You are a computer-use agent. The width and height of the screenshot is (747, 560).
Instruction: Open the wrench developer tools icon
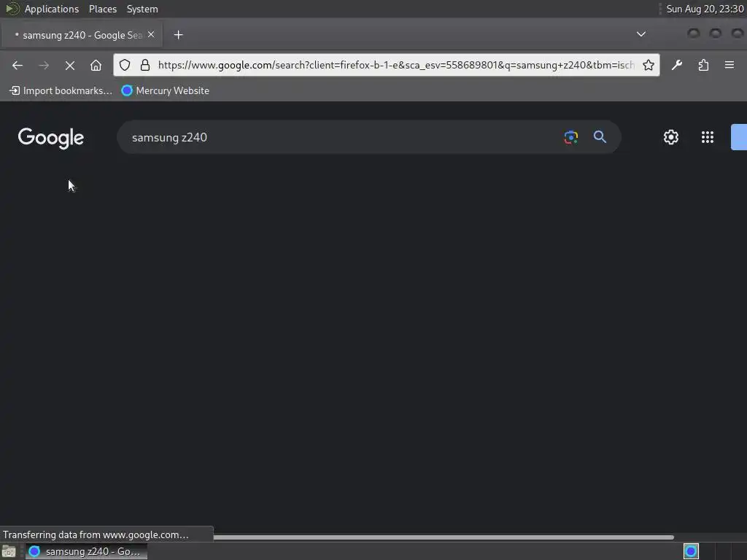(x=677, y=65)
